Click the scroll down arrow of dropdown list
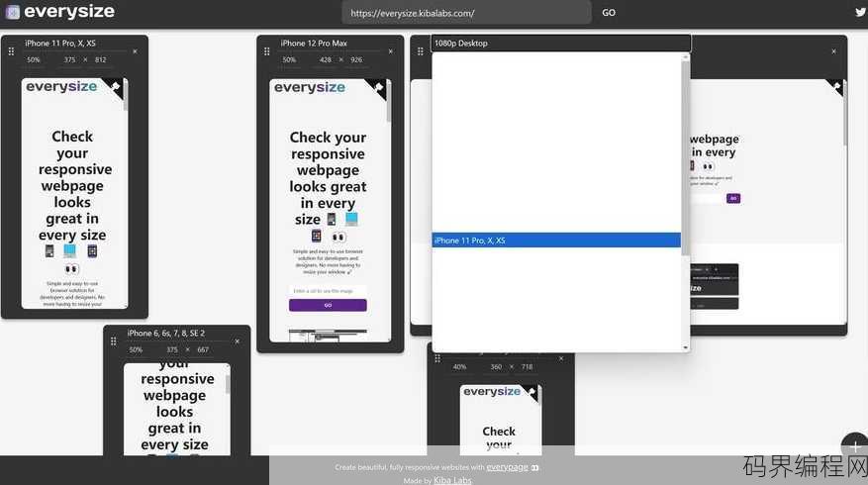 [x=685, y=347]
